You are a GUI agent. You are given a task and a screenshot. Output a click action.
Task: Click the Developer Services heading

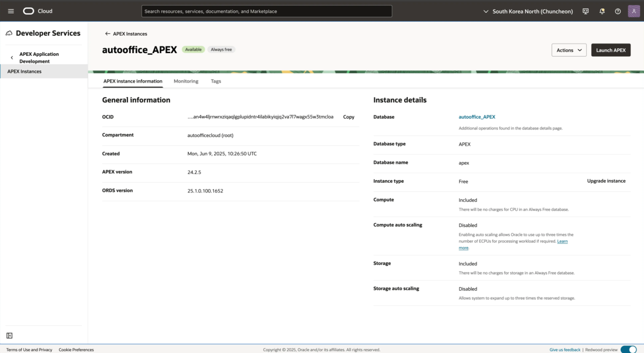pyautogui.click(x=48, y=33)
